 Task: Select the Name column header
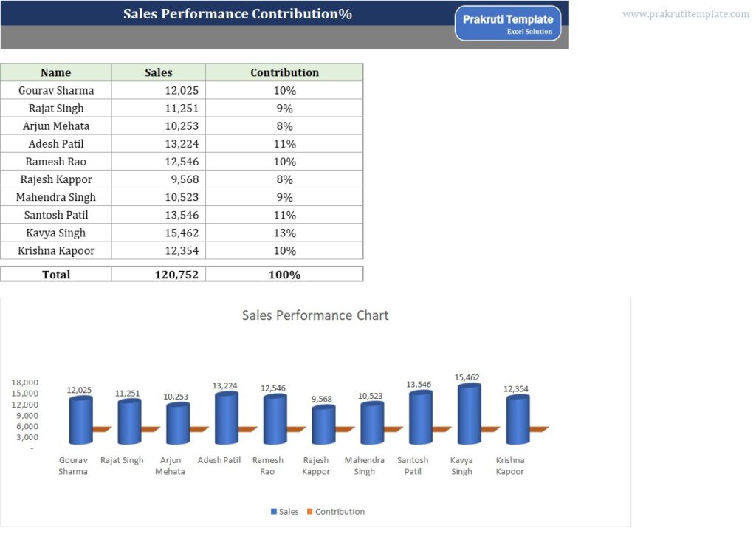click(56, 72)
